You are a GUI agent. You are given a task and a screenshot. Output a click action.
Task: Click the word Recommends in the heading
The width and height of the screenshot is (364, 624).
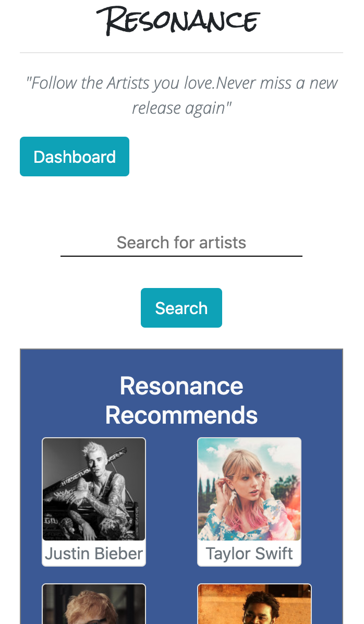(181, 415)
